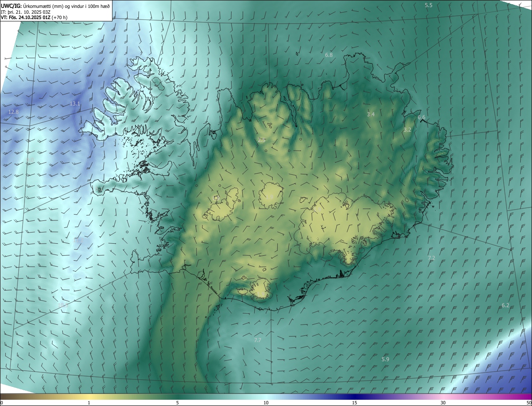Click the 7.7 value south of Iceland
The height and width of the screenshot is (406, 532).
click(x=258, y=340)
